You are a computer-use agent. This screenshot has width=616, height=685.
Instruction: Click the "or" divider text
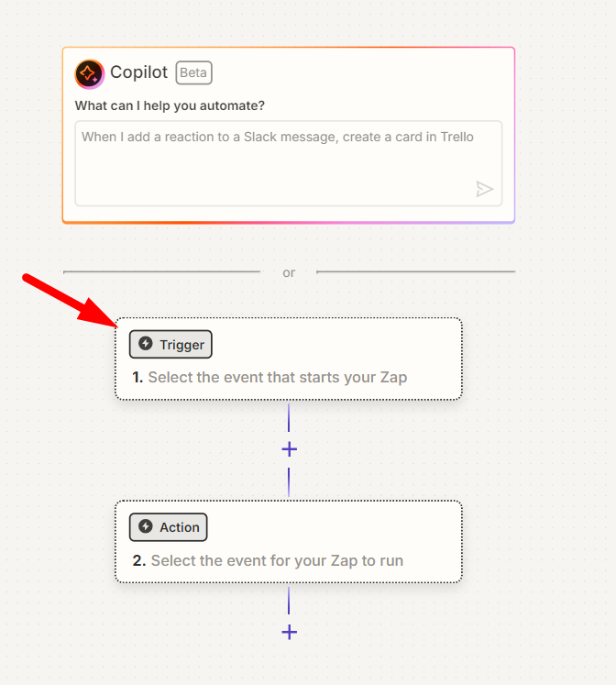pyautogui.click(x=289, y=273)
